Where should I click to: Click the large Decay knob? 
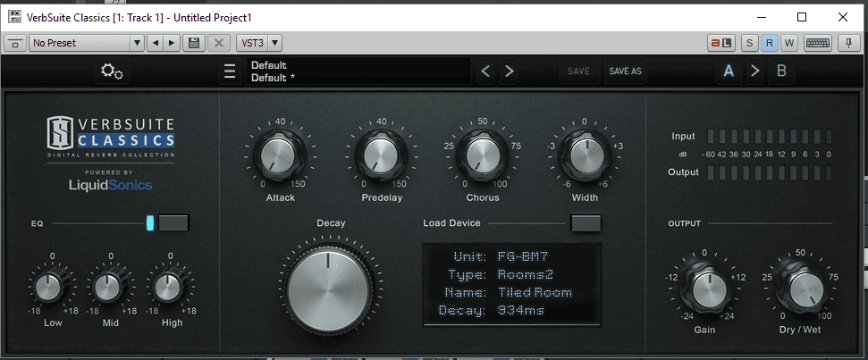(329, 289)
